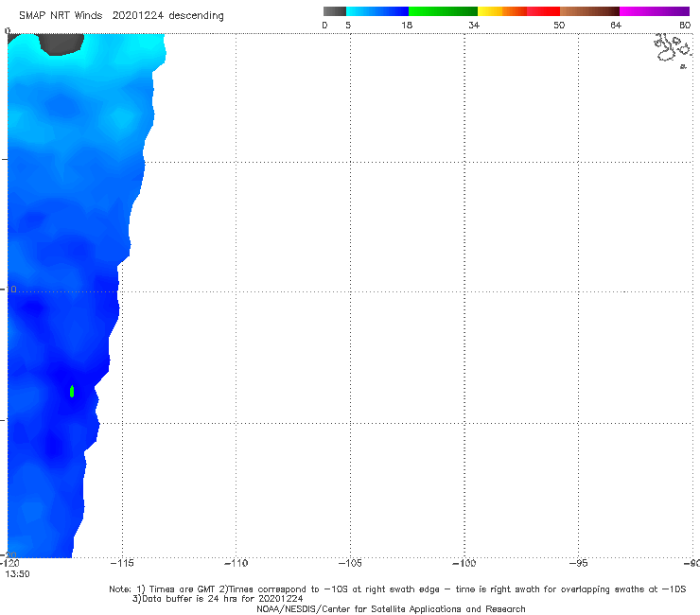Click the longitude label '-115'
This screenshot has height=615, width=700.
click(122, 563)
